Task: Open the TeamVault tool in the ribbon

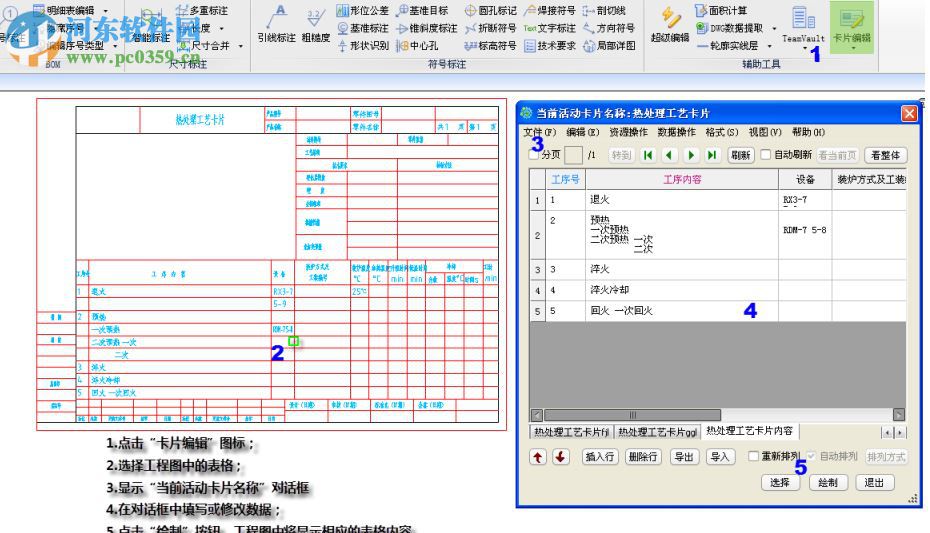Action: click(x=803, y=27)
